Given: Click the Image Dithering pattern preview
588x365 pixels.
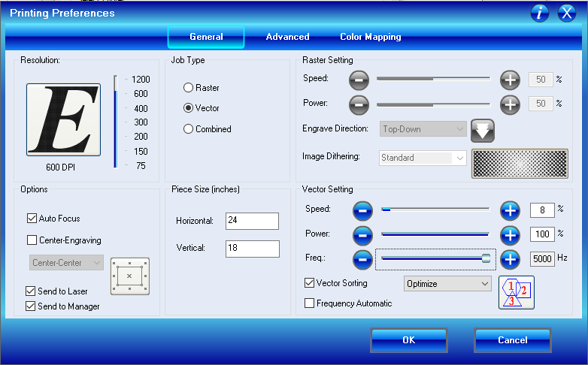Looking at the screenshot, I should click(520, 164).
